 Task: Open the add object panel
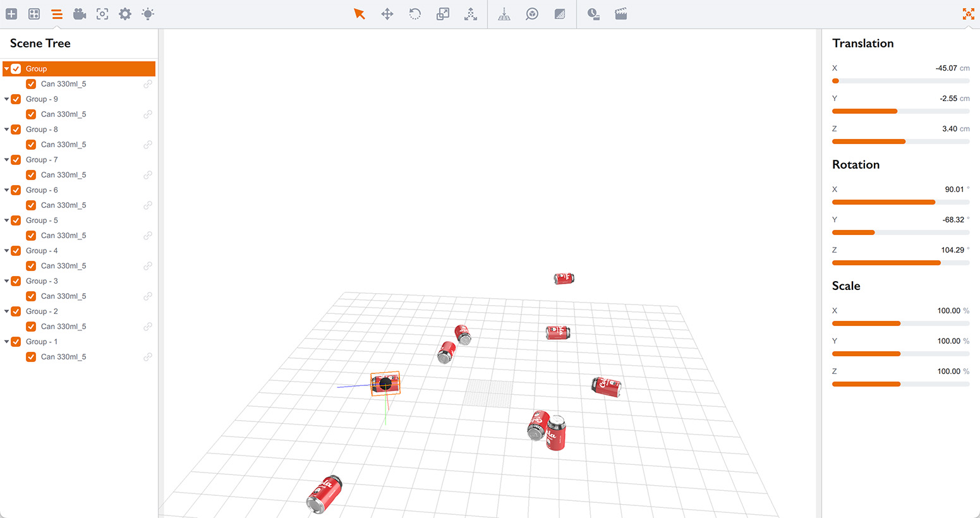tap(11, 13)
